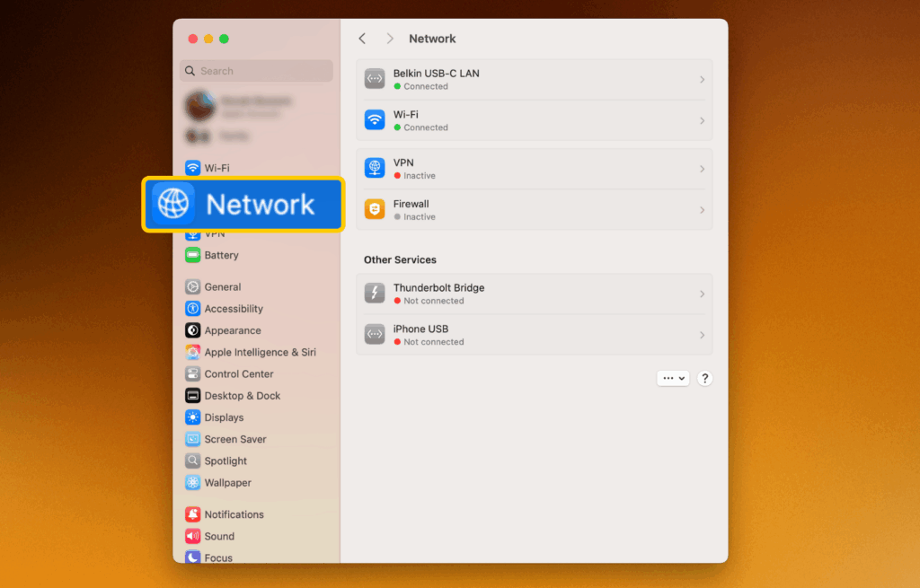Open the ellipsis more-options dropdown
Image resolution: width=920 pixels, height=588 pixels.
[x=673, y=378]
